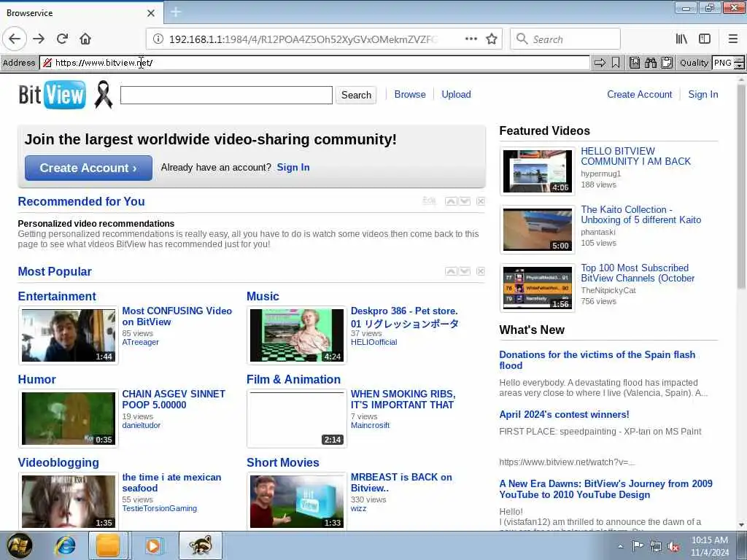This screenshot has height=560, width=747.
Task: Open Deskpro 386 Pet store thumbnail
Action: (297, 335)
